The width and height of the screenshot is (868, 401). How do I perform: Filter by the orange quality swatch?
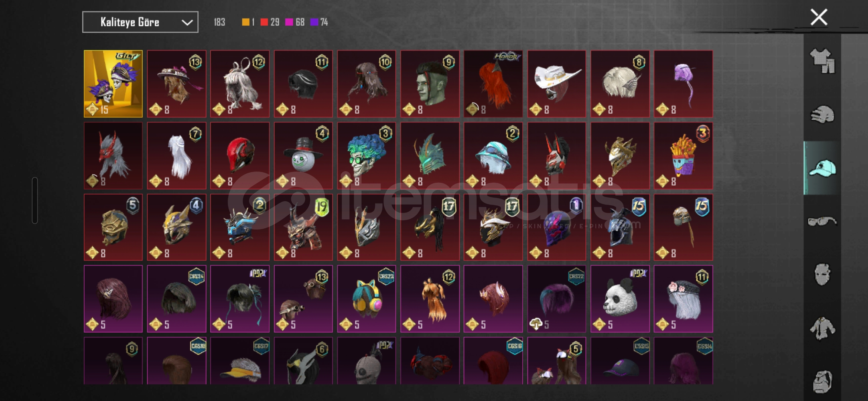(x=246, y=22)
